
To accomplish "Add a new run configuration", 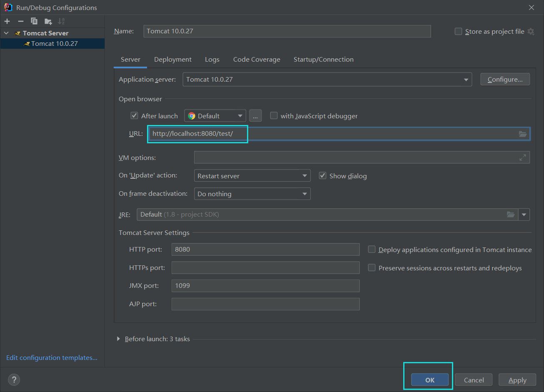I will pos(7,21).
